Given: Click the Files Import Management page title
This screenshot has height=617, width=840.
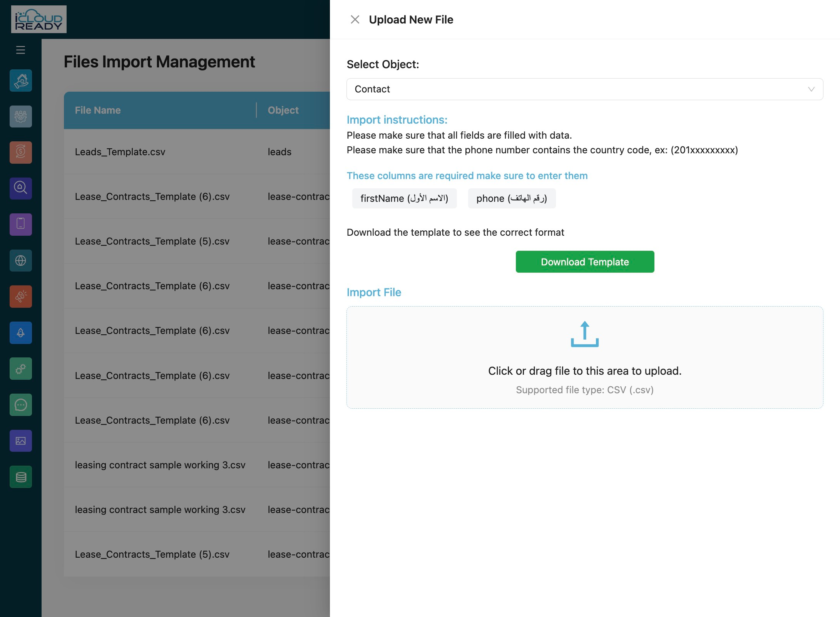Looking at the screenshot, I should pyautogui.click(x=159, y=62).
